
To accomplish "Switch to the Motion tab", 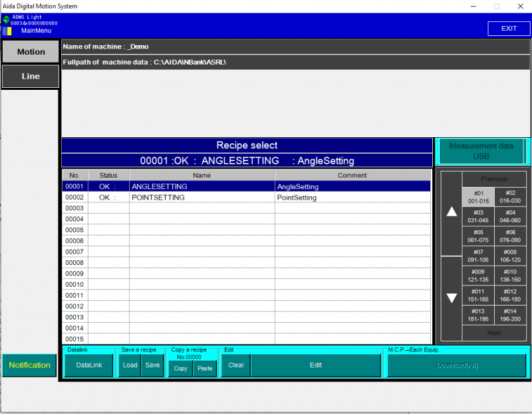I will pyautogui.click(x=30, y=51).
